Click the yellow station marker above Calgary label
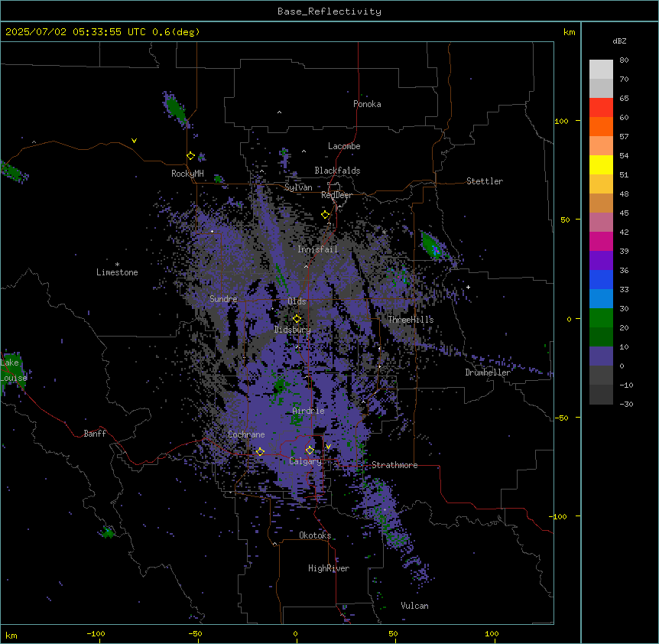The width and height of the screenshot is (659, 644). point(310,450)
